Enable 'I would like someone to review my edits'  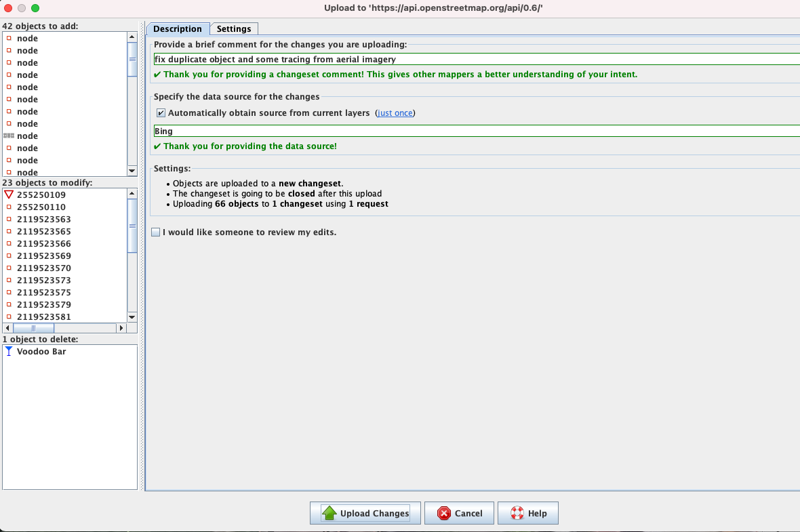pos(156,232)
